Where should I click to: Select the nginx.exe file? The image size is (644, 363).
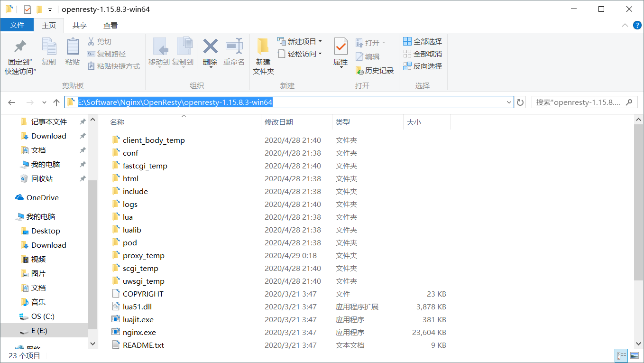pos(139,332)
